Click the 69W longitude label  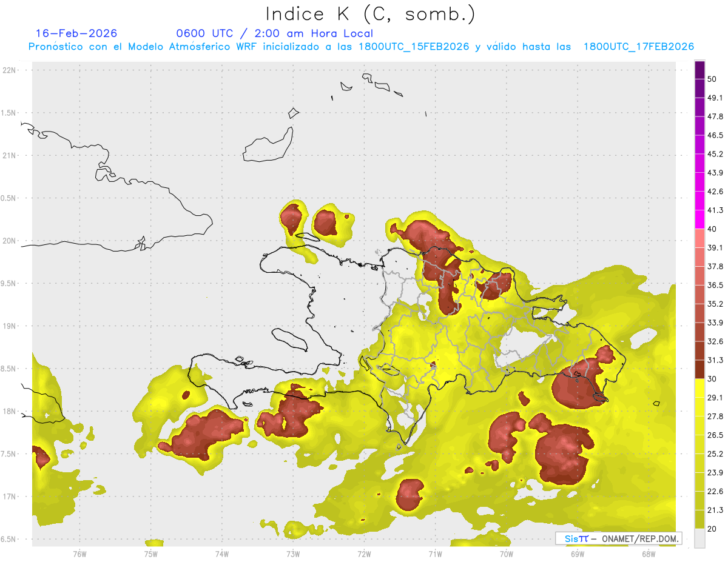click(x=578, y=554)
